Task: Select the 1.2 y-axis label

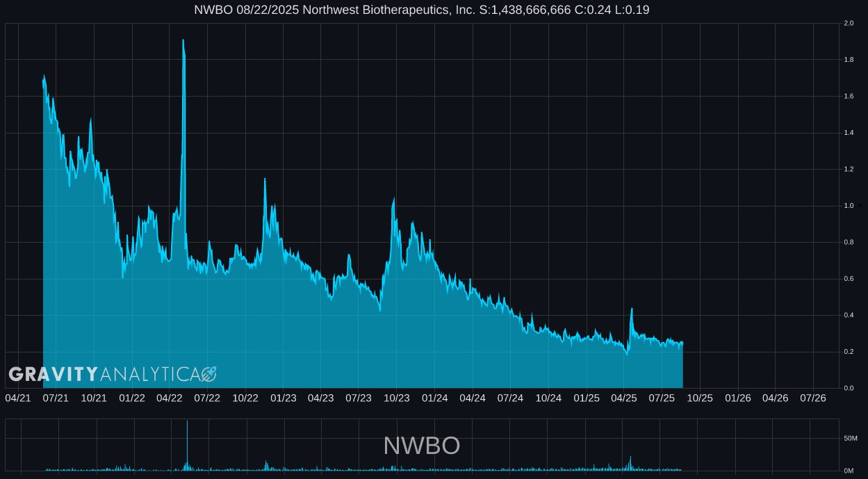Action: click(x=848, y=170)
